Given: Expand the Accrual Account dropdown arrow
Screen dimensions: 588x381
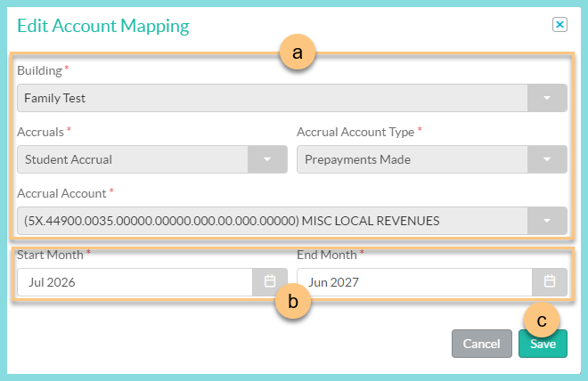Looking at the screenshot, I should coord(547,220).
